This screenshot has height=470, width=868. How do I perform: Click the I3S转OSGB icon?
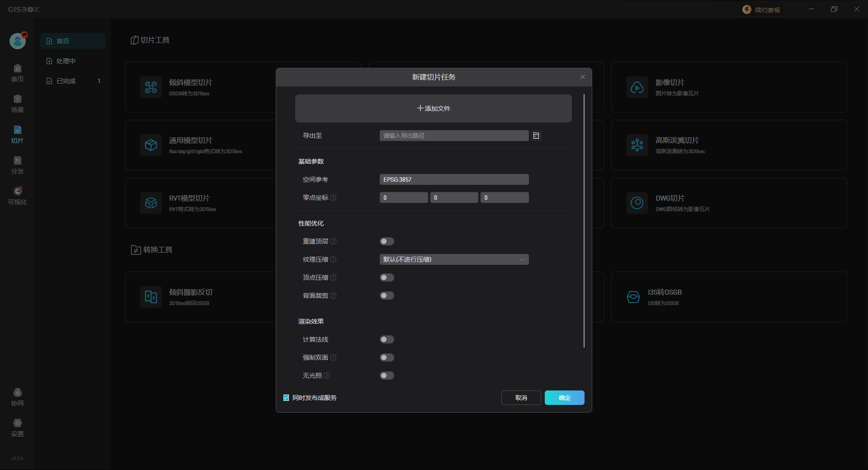click(x=633, y=297)
